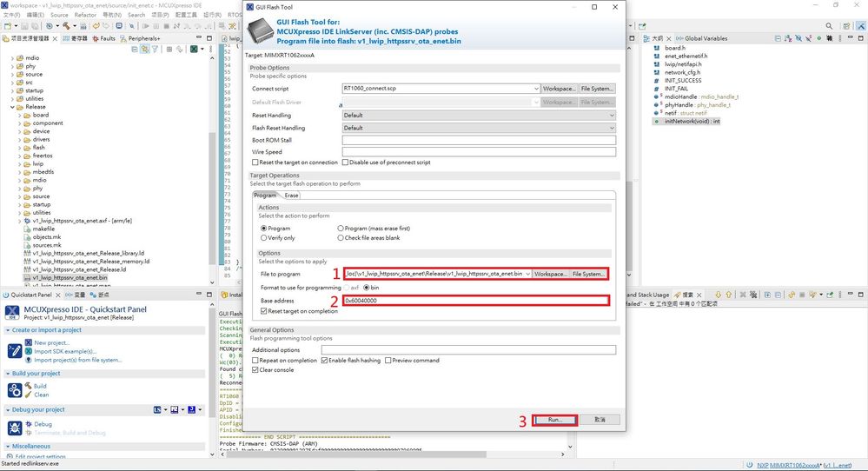Click Workspace... button next to Connect script
This screenshot has height=471, width=868.
coord(559,89)
